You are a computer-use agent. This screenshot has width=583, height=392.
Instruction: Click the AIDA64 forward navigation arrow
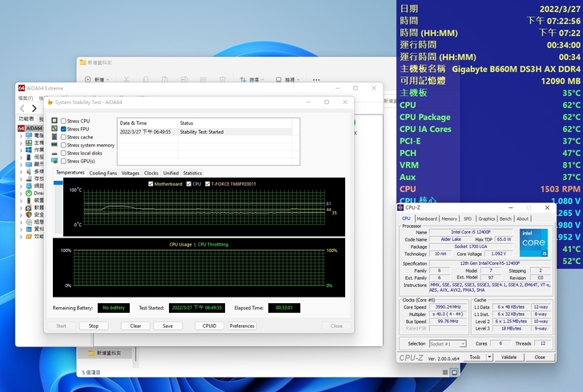[34, 108]
